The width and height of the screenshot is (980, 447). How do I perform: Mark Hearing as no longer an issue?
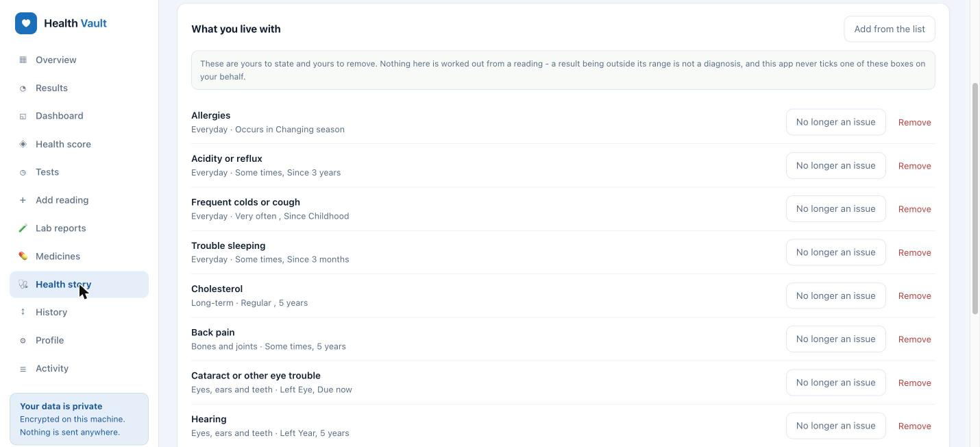coord(835,426)
